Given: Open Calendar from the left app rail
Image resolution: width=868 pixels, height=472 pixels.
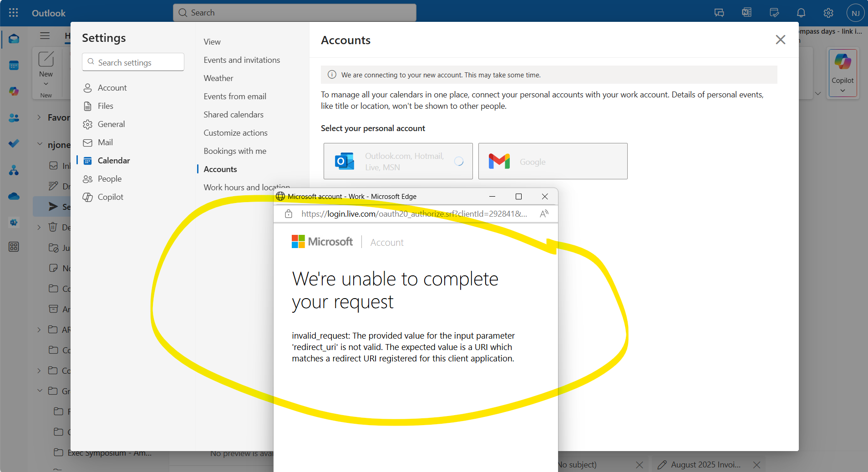Looking at the screenshot, I should click(x=14, y=66).
